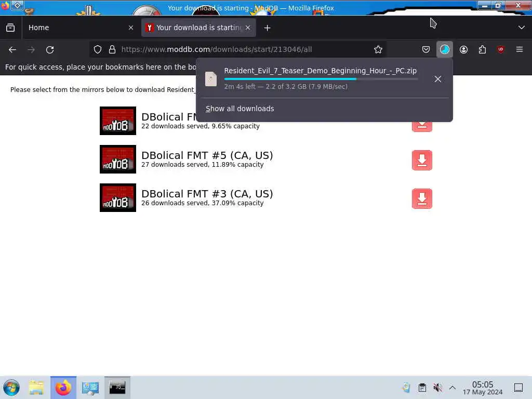Image resolution: width=532 pixels, height=399 pixels.
Task: Click the download progress bar
Action: coord(321,79)
